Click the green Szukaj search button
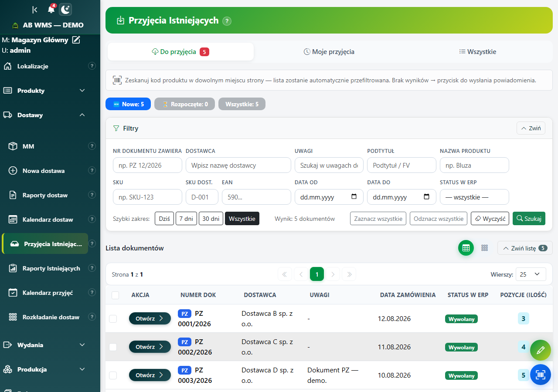The height and width of the screenshot is (392, 558). pyautogui.click(x=529, y=219)
